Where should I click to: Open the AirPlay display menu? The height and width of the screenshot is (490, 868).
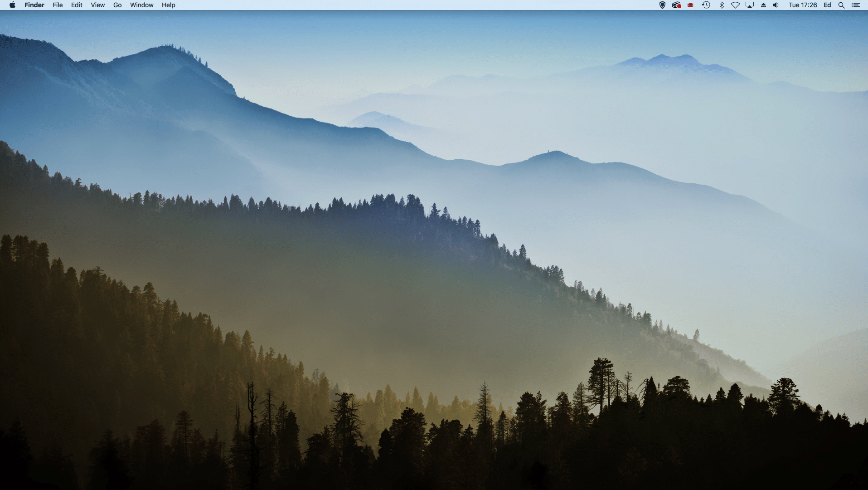(x=750, y=5)
